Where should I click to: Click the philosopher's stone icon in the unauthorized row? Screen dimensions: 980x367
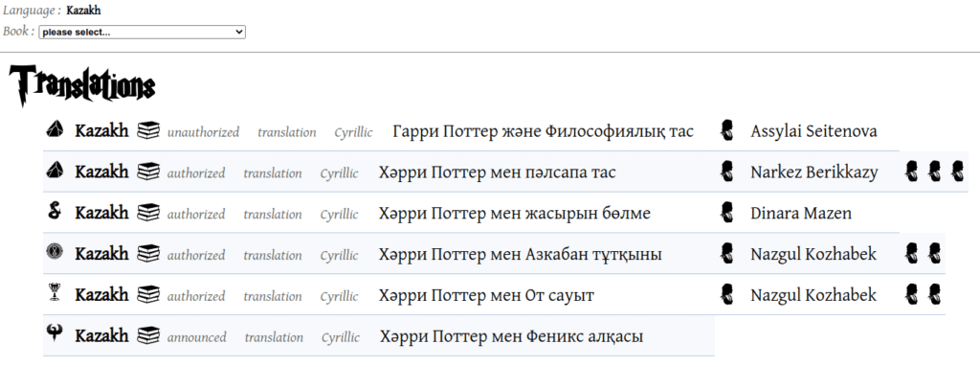click(55, 129)
